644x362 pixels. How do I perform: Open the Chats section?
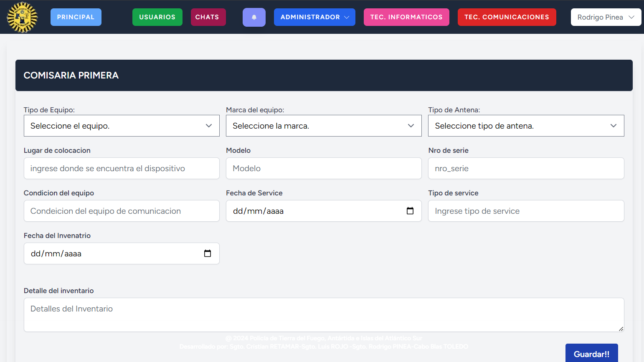tap(208, 17)
